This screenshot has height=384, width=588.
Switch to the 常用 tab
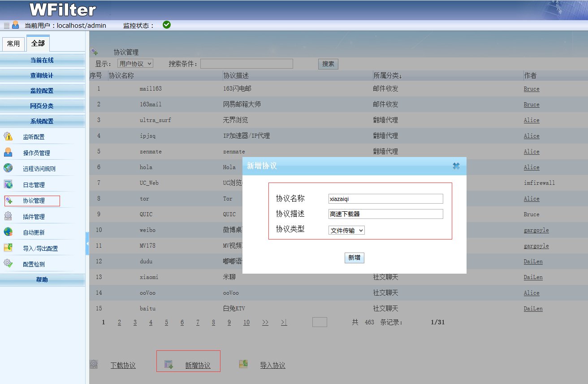(x=13, y=44)
